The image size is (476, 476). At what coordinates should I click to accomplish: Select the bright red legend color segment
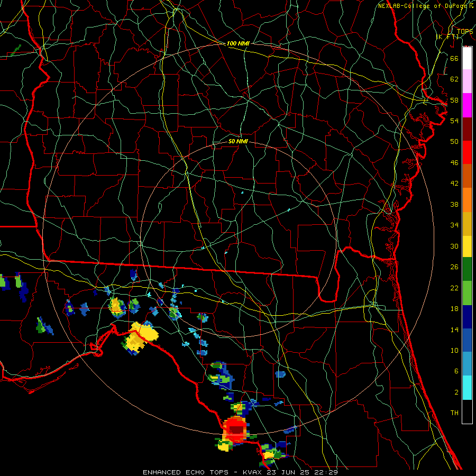467,152
